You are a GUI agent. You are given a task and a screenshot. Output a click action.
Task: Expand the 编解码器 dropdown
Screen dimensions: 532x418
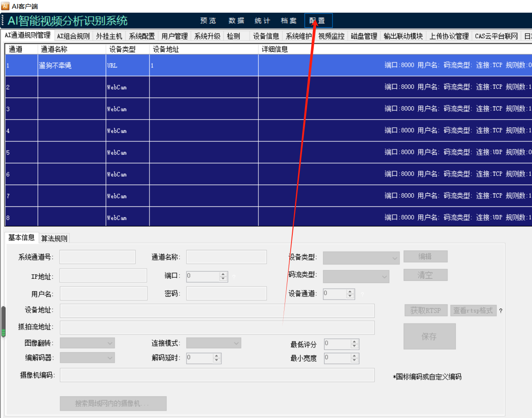click(x=87, y=357)
